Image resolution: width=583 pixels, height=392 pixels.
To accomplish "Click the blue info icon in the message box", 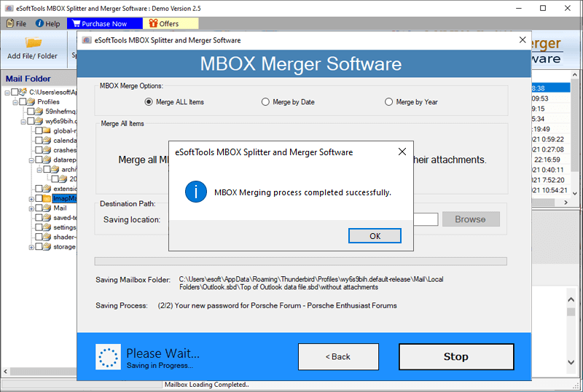I will pyautogui.click(x=196, y=192).
